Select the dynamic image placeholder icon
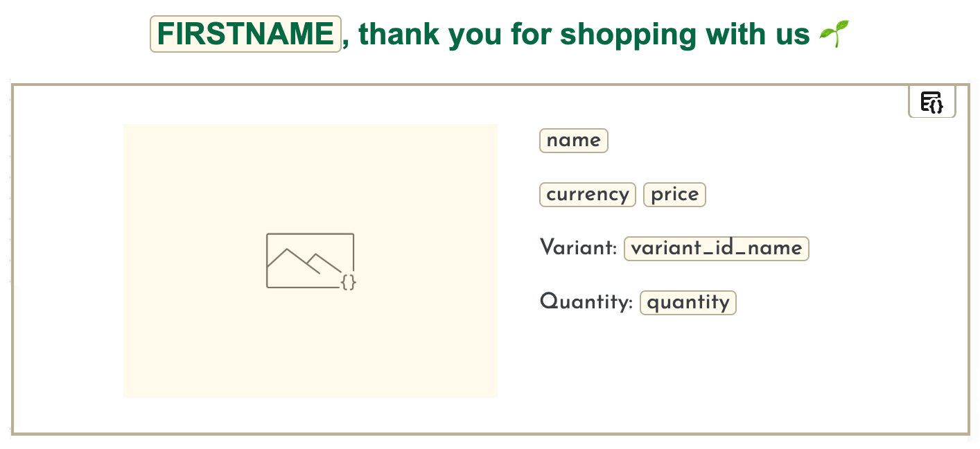 tap(310, 261)
